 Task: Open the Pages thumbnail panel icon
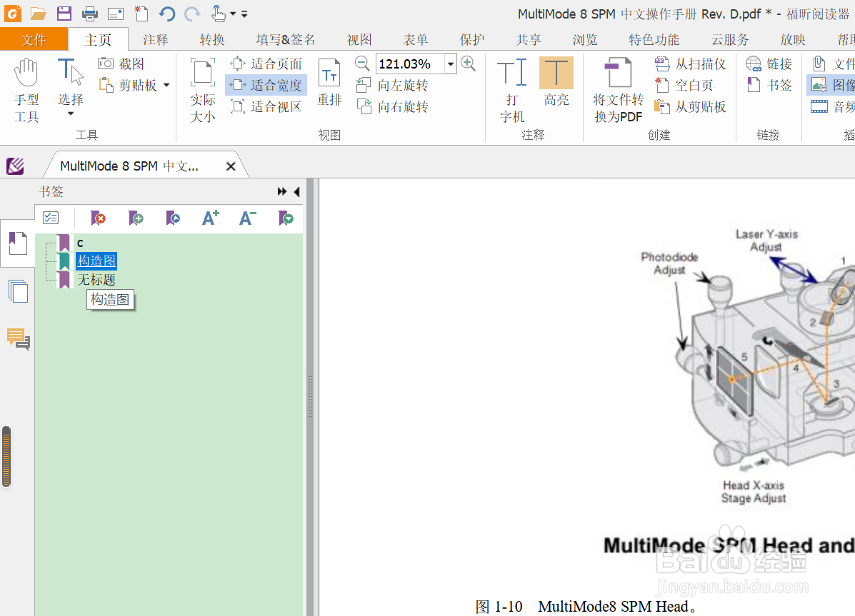point(18,291)
